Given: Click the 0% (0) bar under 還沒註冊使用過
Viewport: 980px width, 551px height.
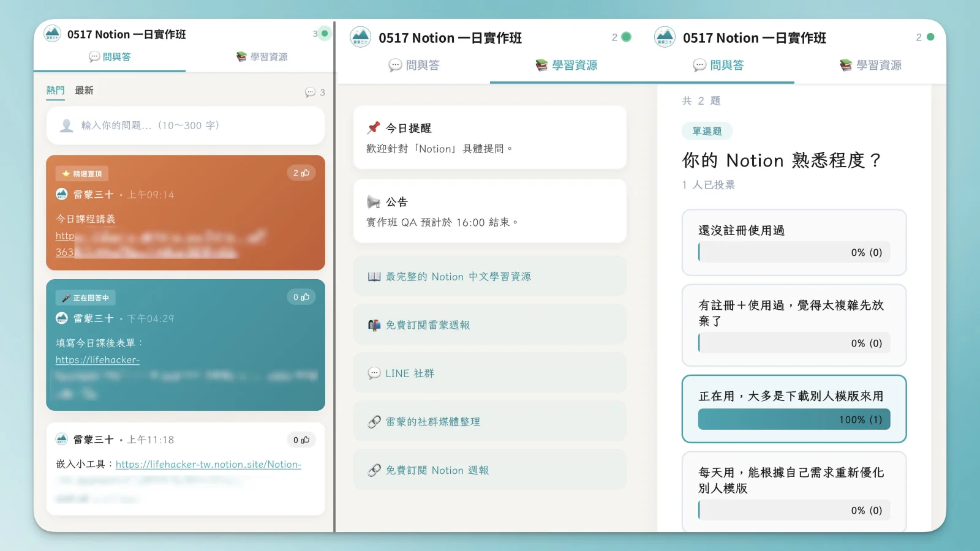Looking at the screenshot, I should [x=794, y=252].
